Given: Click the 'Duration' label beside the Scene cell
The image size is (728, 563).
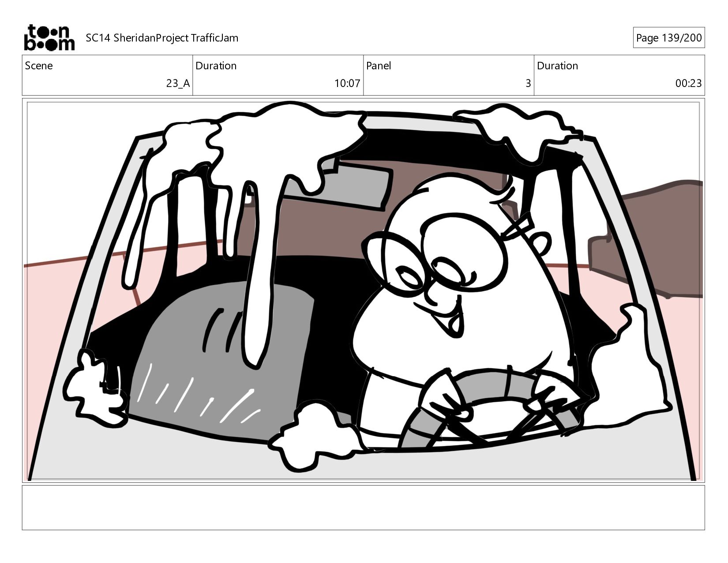Looking at the screenshot, I should coord(216,66).
